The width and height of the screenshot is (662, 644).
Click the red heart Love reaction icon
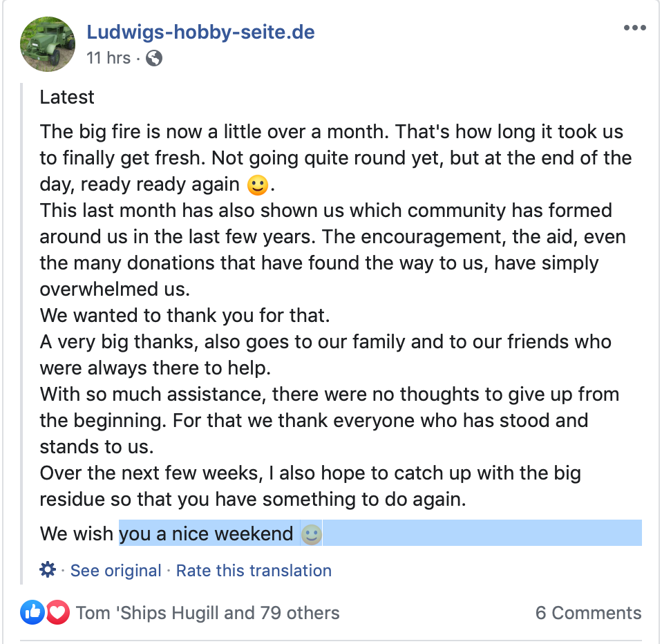click(57, 613)
